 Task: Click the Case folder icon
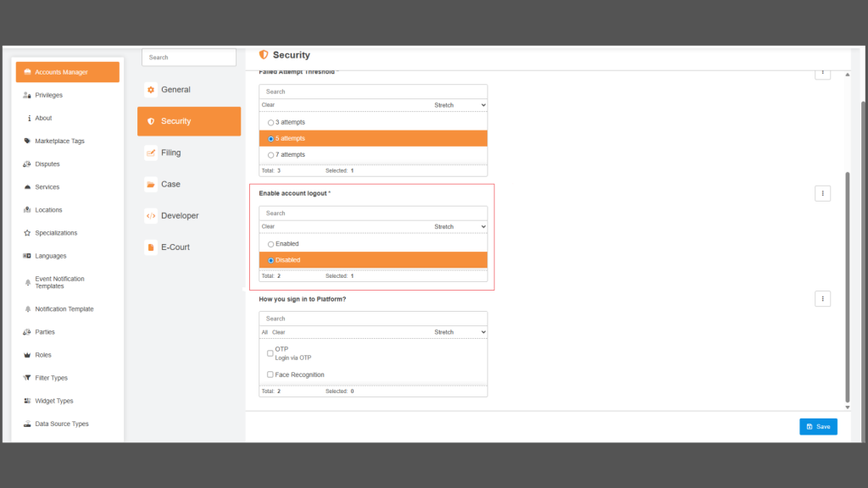click(151, 185)
